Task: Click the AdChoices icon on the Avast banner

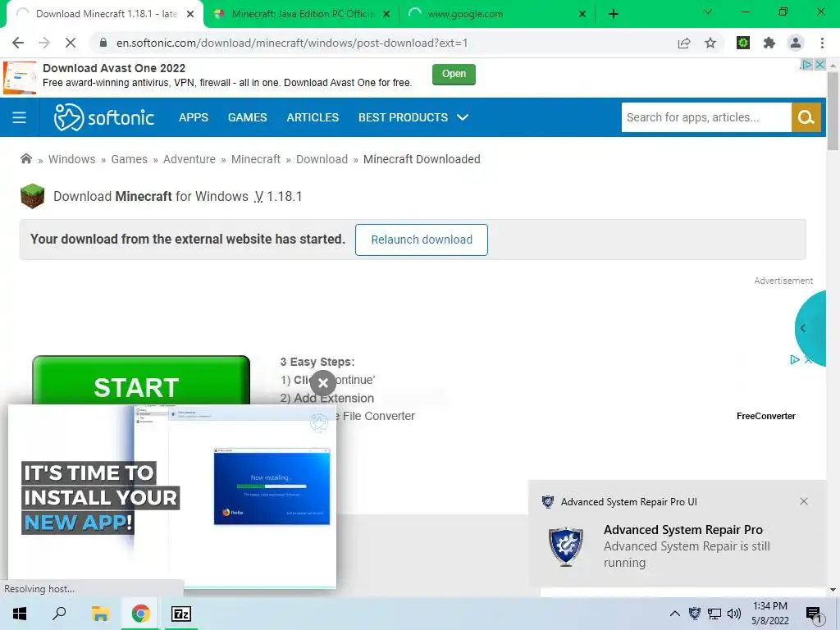Action: click(x=807, y=64)
